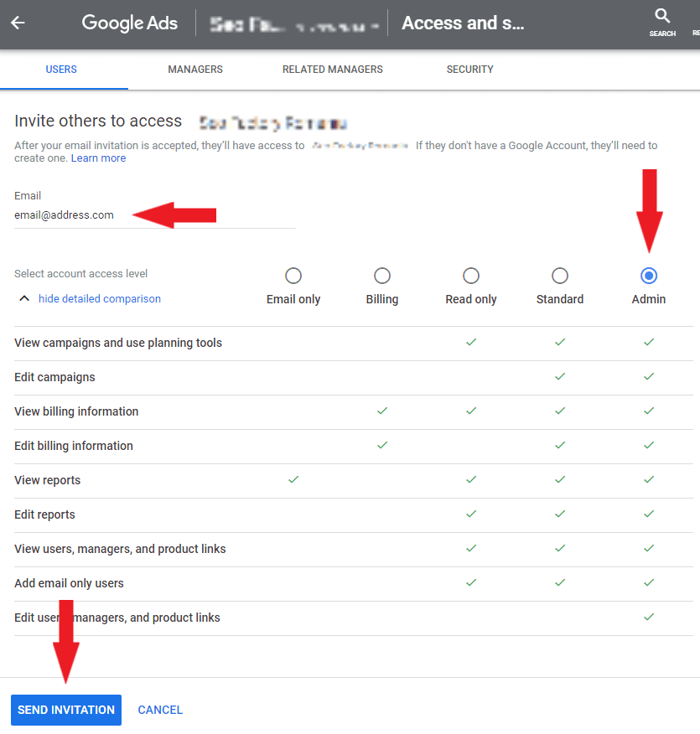This screenshot has width=700, height=734.
Task: Click the Google Ads logo
Action: coord(129,23)
